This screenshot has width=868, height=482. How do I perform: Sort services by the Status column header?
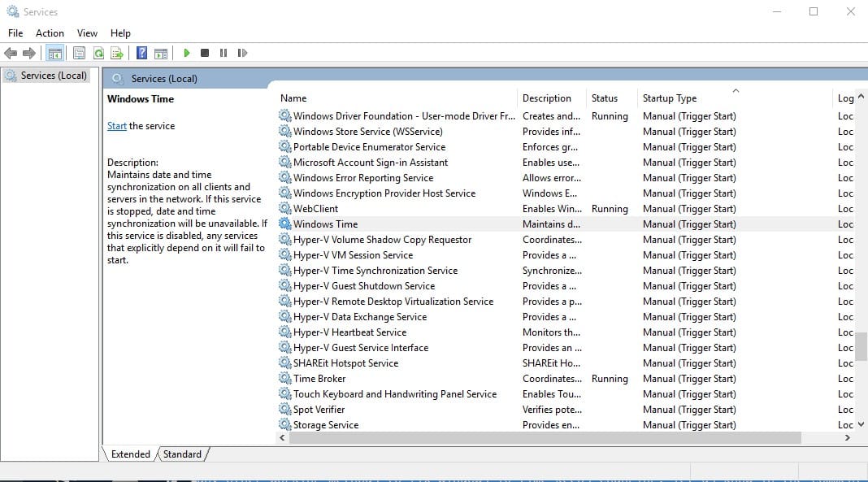[604, 98]
